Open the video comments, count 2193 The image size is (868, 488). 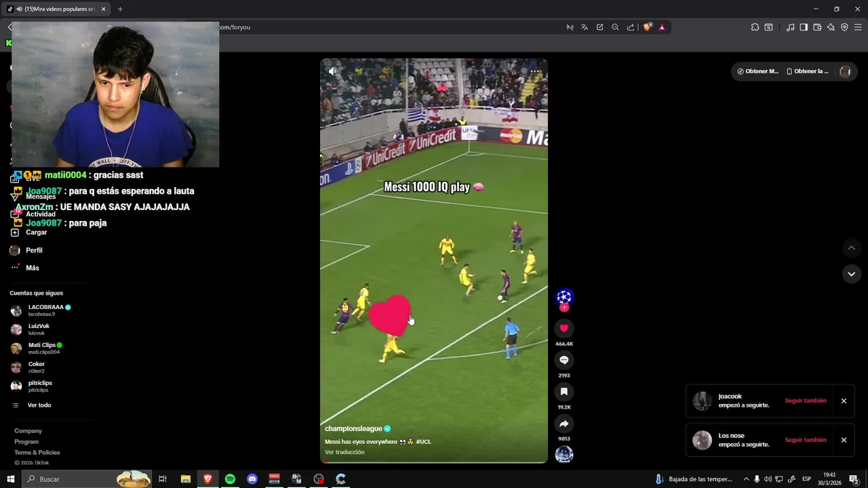[564, 360]
